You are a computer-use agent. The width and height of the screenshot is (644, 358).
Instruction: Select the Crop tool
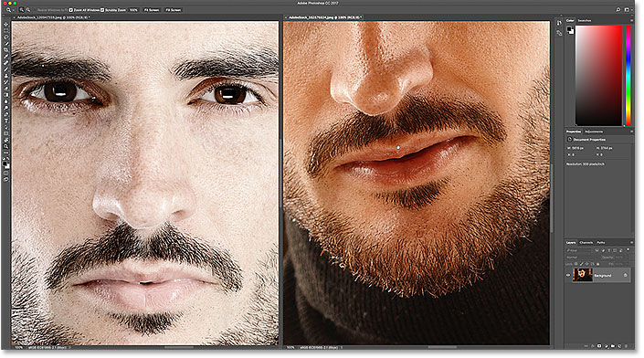[5, 49]
